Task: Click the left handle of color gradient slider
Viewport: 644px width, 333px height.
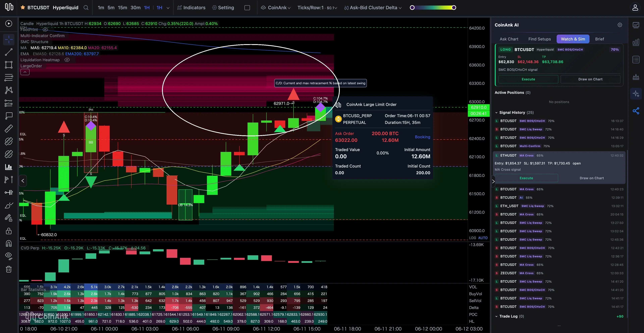Action: (x=412, y=8)
